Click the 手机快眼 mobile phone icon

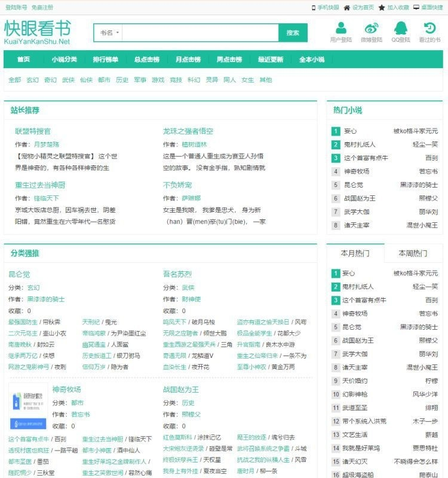(313, 8)
